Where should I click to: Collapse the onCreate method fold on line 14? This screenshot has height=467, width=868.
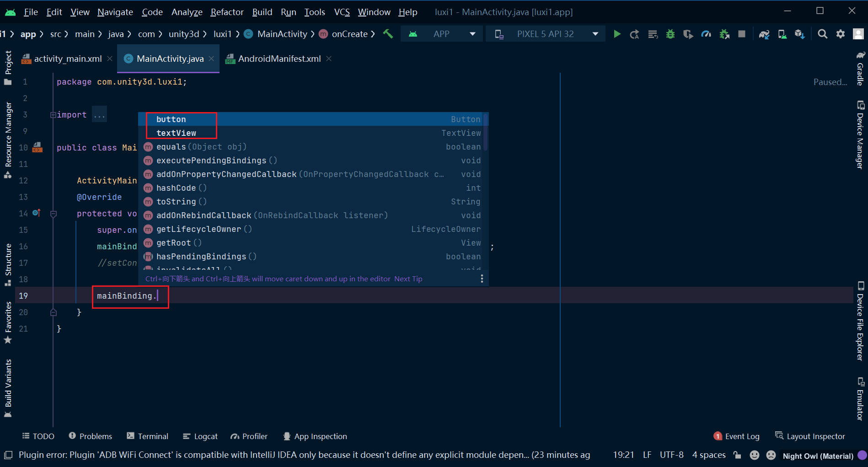click(x=53, y=214)
